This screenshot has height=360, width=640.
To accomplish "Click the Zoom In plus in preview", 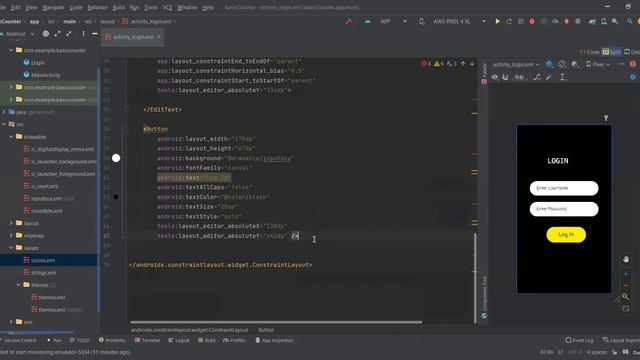I will click(x=626, y=274).
